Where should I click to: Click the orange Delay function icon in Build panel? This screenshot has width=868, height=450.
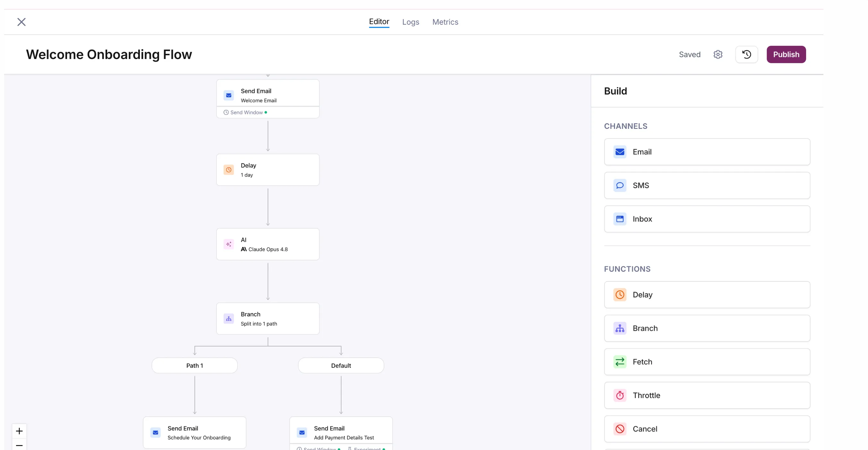[619, 295]
